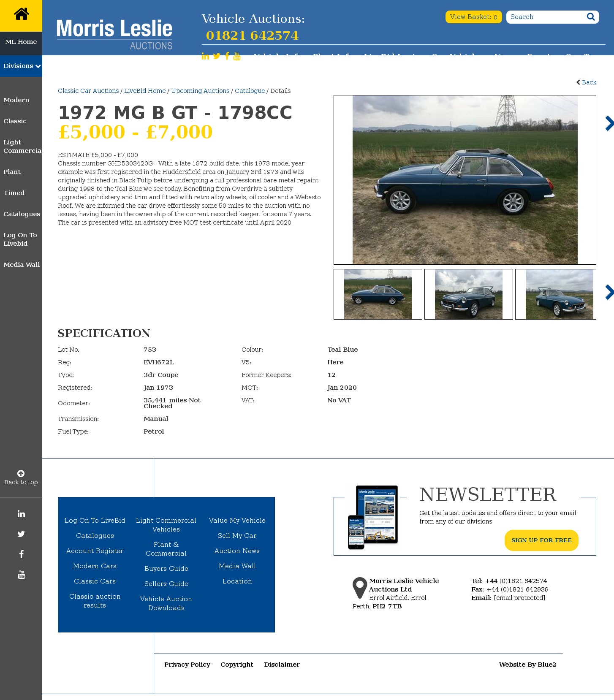Open Upcoming Auctions breadcrumb
The image size is (614, 700).
click(200, 91)
